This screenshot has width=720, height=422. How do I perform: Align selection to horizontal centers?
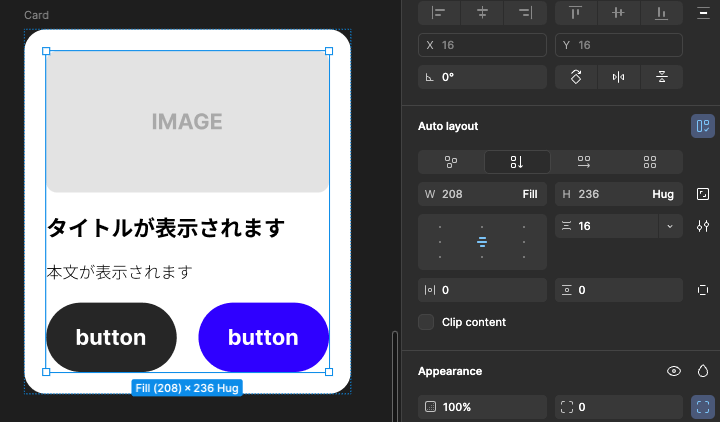pos(482,13)
